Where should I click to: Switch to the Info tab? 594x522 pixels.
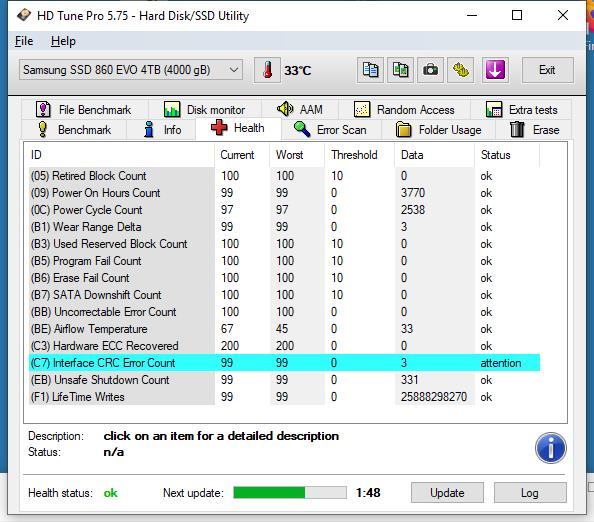click(x=162, y=130)
